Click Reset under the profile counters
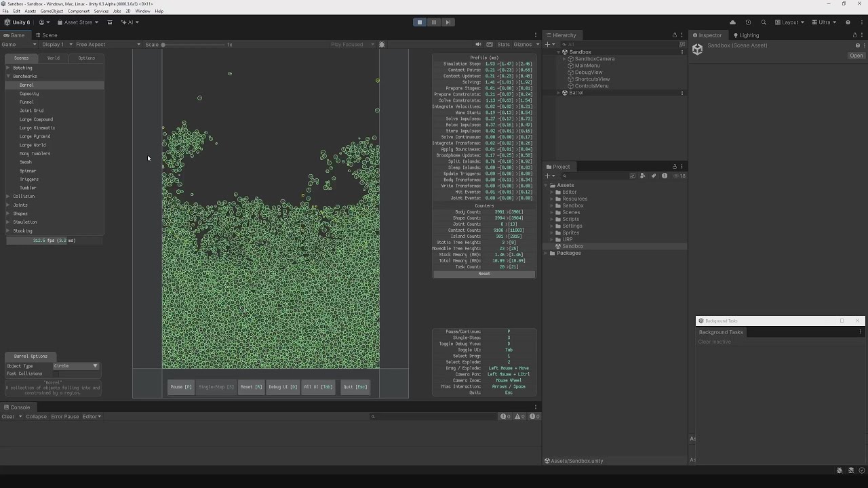 484,274
